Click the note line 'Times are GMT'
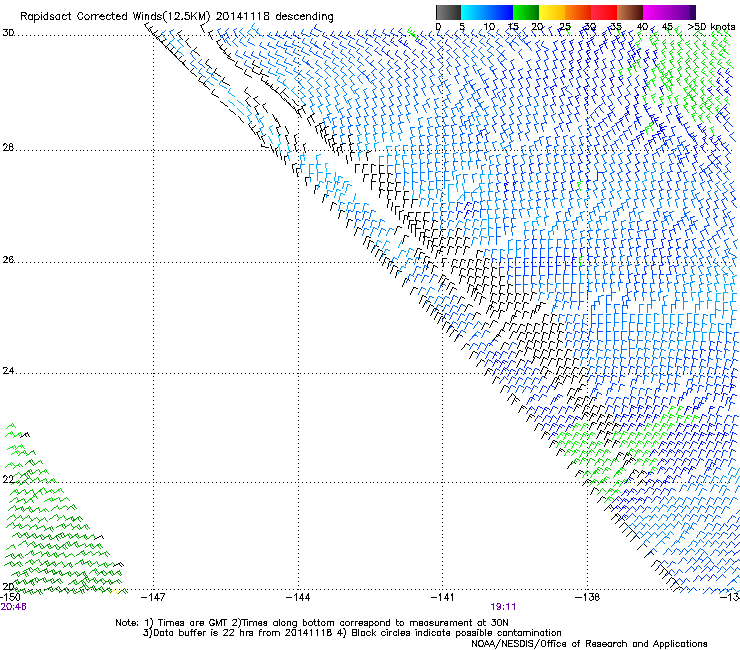740x650 pixels. click(x=193, y=623)
